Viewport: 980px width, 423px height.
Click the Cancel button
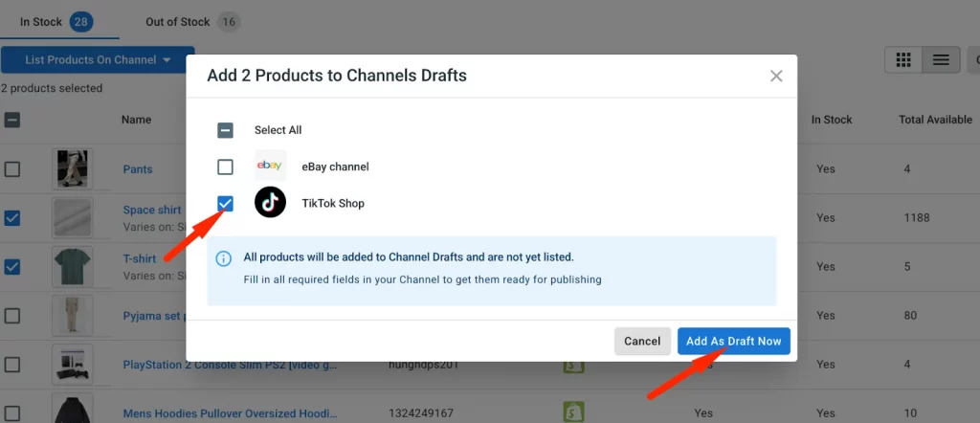[x=642, y=341]
